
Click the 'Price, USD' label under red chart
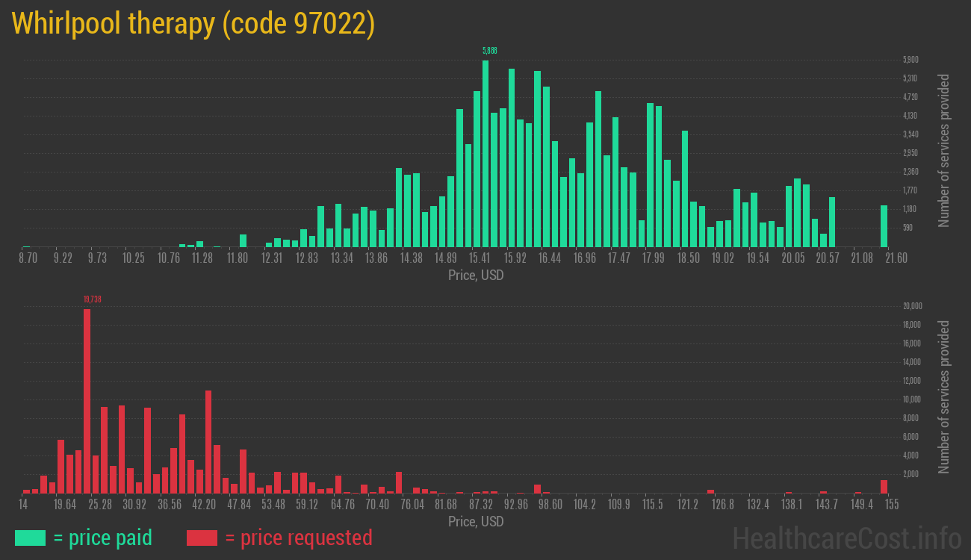[476, 521]
